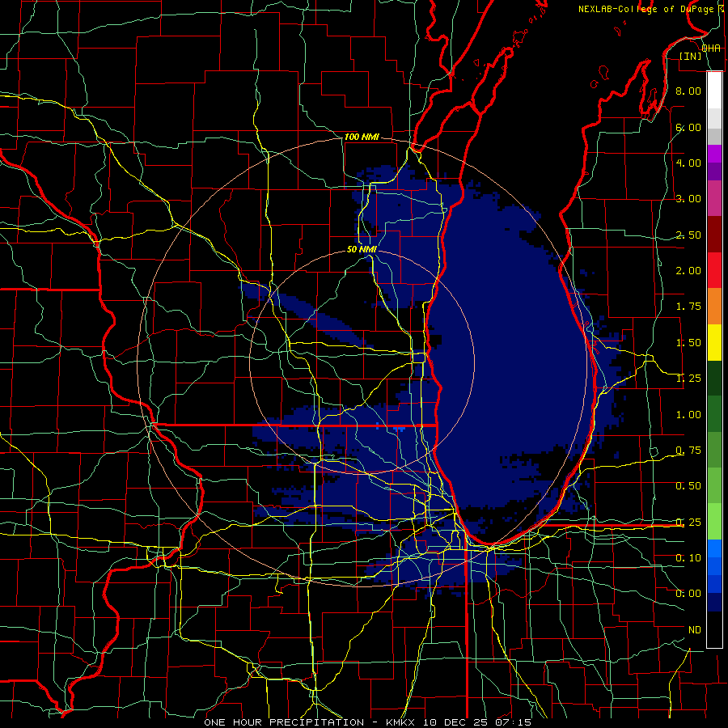Click the 6.00 legend value
728x728 pixels.
[x=688, y=127]
